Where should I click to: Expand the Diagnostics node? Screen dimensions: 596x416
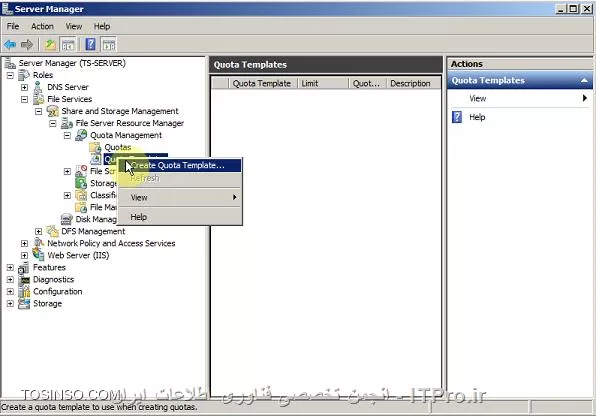tap(10, 280)
